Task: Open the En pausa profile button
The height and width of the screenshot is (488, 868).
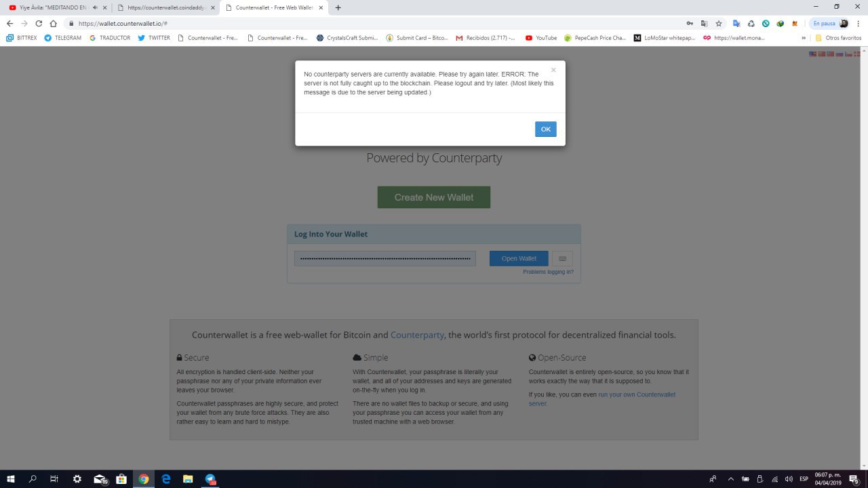Action: [x=829, y=23]
